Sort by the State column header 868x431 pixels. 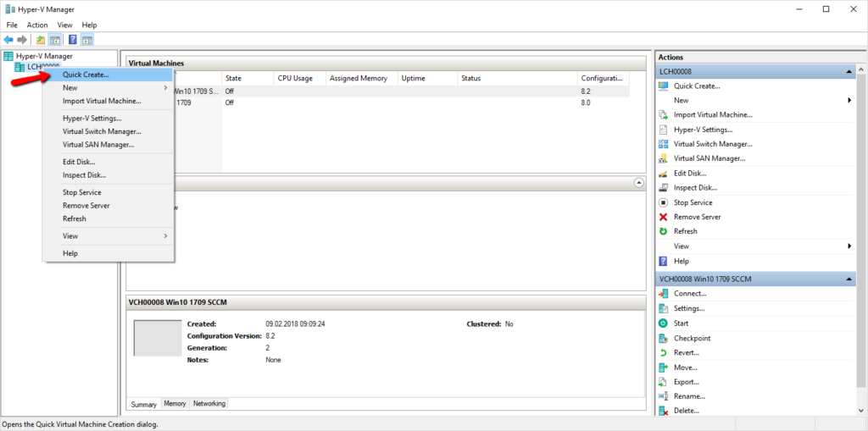(x=248, y=79)
